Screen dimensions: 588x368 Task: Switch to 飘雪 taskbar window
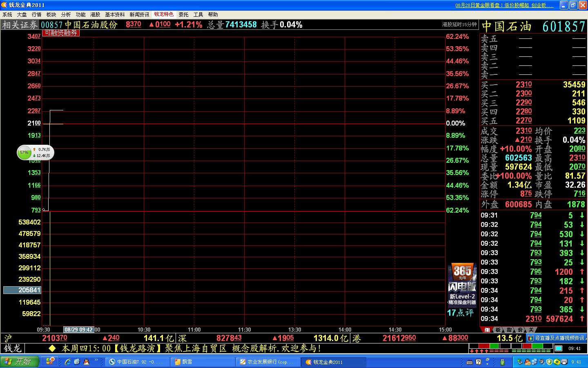coord(202,362)
